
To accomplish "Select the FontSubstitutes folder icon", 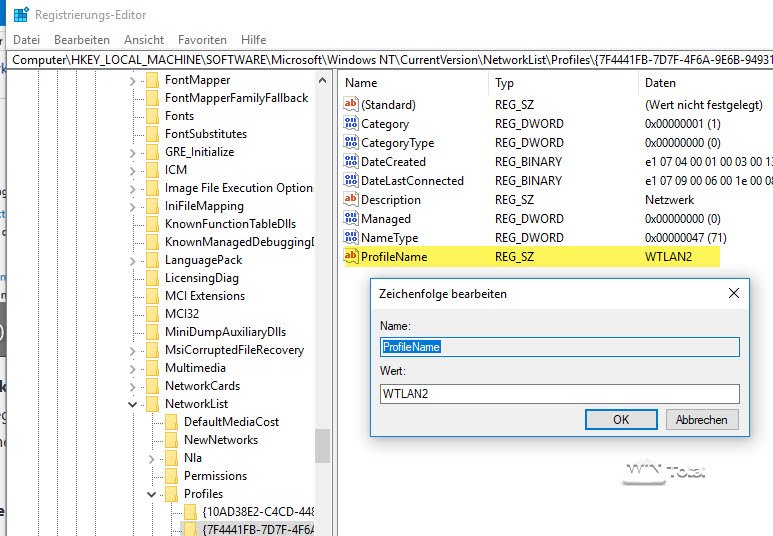I will (x=152, y=134).
